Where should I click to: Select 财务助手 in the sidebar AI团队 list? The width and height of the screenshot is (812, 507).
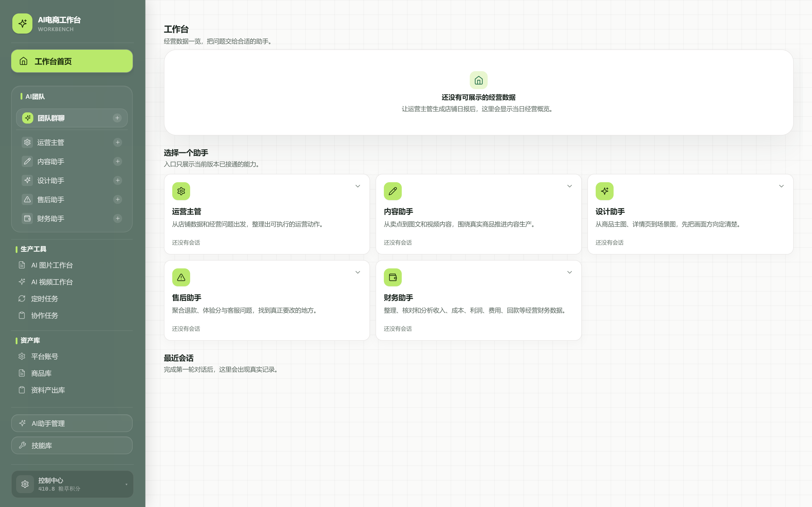pos(72,219)
